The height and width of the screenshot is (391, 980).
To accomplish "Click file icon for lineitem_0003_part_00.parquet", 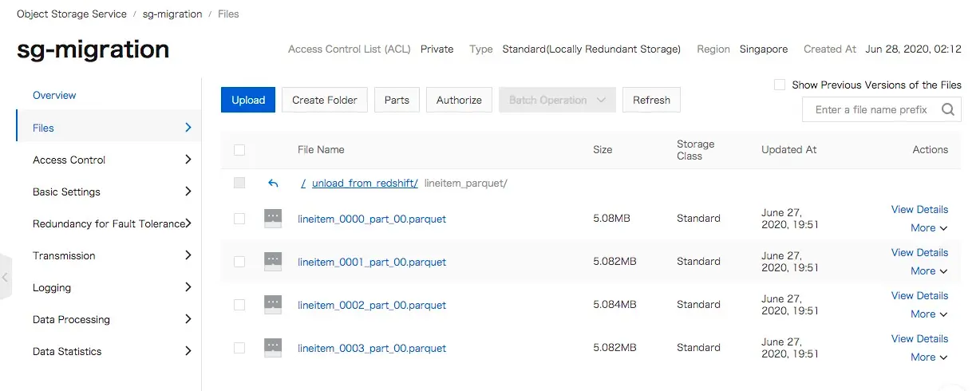I will (x=273, y=347).
